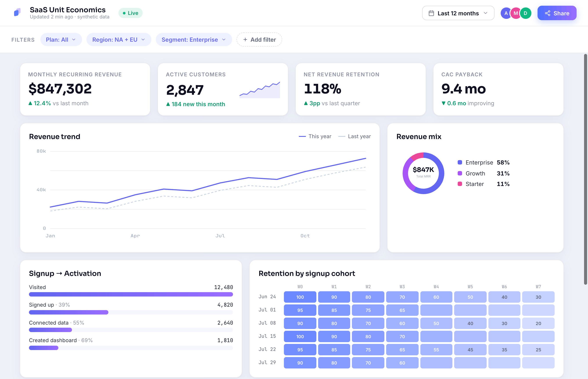Click the Enterprise 58% legend value
This screenshot has height=379, width=588.
(503, 163)
